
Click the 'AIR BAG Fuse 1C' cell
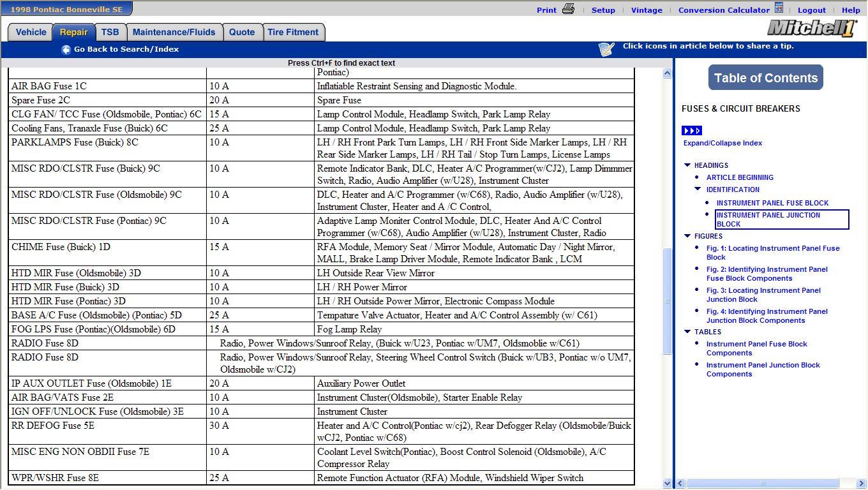pyautogui.click(x=108, y=86)
